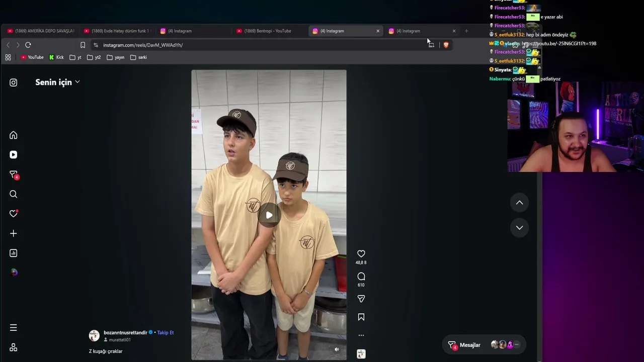This screenshot has width=644, height=362.
Task: Open reel more options three dots
Action: (361, 335)
